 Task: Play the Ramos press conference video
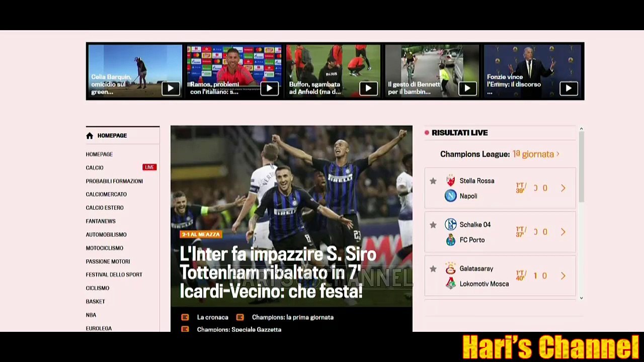point(269,88)
